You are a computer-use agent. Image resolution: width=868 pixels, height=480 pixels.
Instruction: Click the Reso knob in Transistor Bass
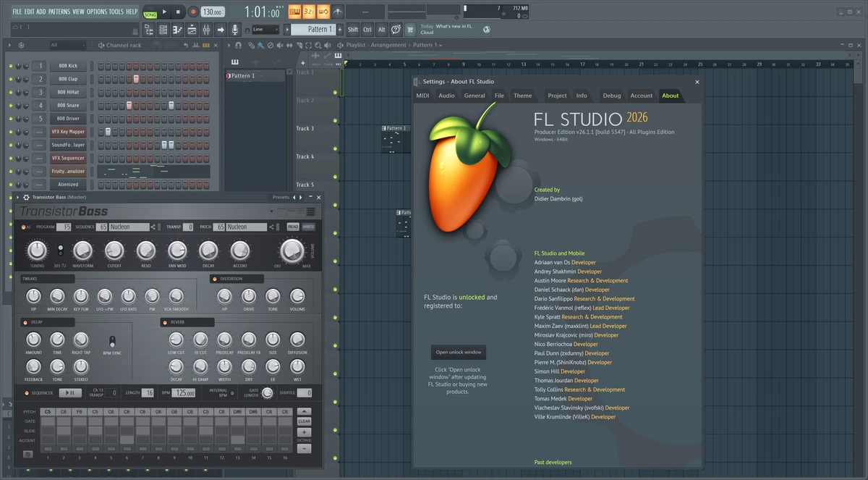(x=146, y=250)
